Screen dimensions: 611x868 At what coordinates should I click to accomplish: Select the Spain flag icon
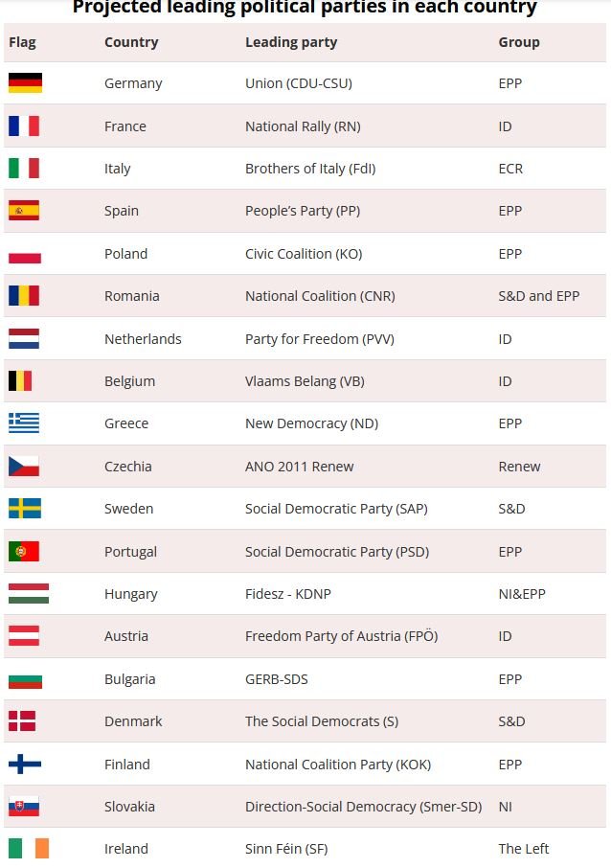coord(24,211)
